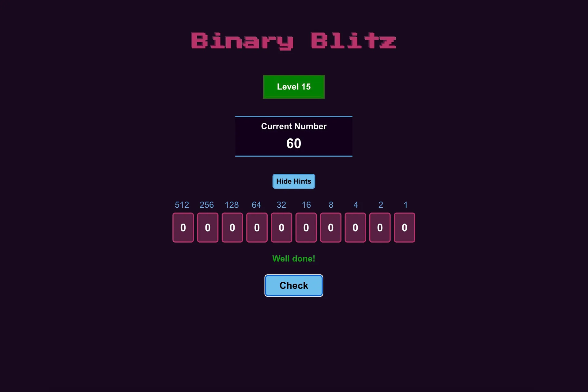Toggle the 32 binary digit to 1
Screen dimensions: 588x392
[x=281, y=228]
